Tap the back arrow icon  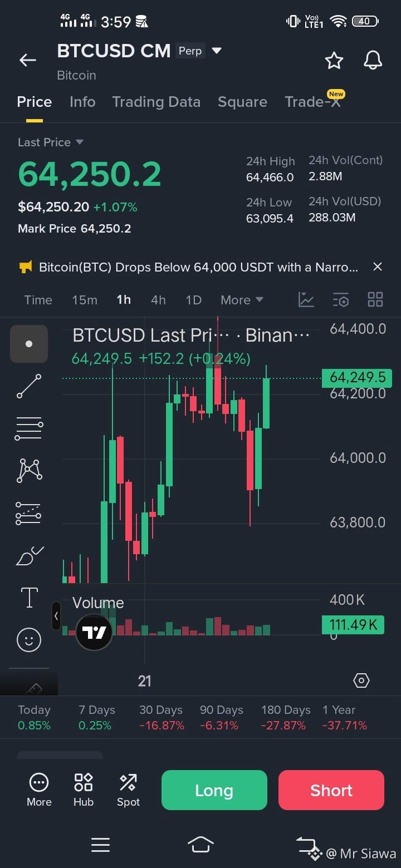(28, 60)
